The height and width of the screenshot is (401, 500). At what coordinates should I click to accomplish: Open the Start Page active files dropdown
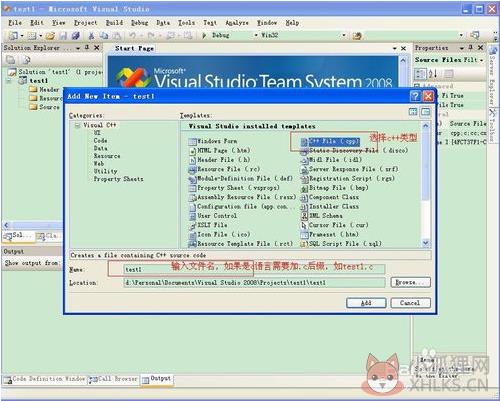click(x=395, y=49)
